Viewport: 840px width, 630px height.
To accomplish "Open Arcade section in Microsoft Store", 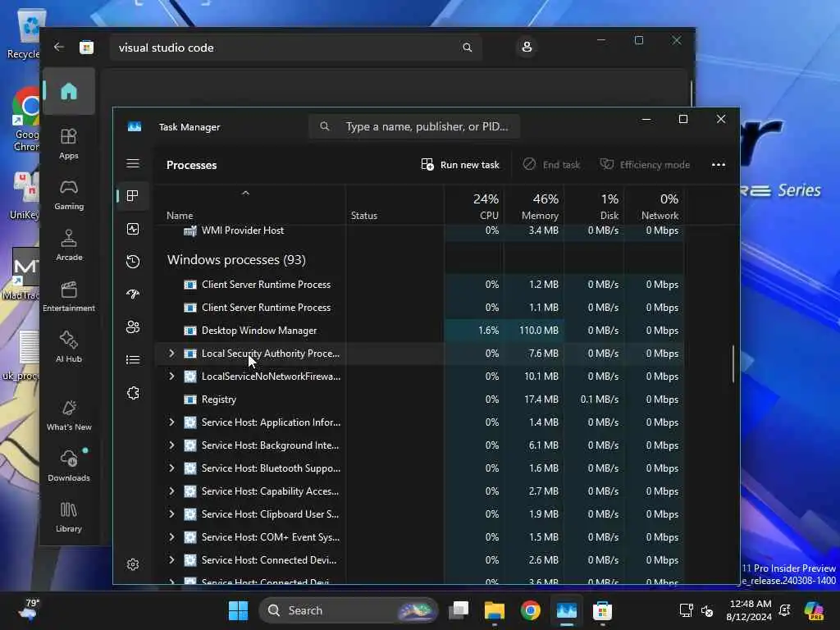I will click(x=69, y=245).
